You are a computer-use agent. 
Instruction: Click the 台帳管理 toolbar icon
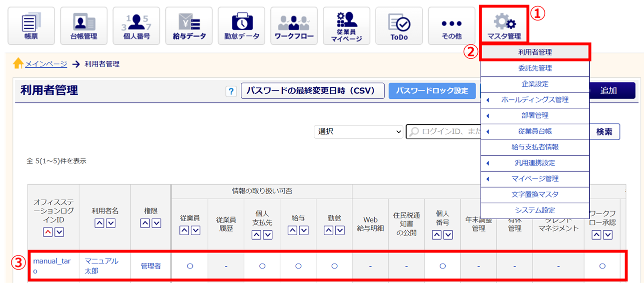tap(83, 26)
